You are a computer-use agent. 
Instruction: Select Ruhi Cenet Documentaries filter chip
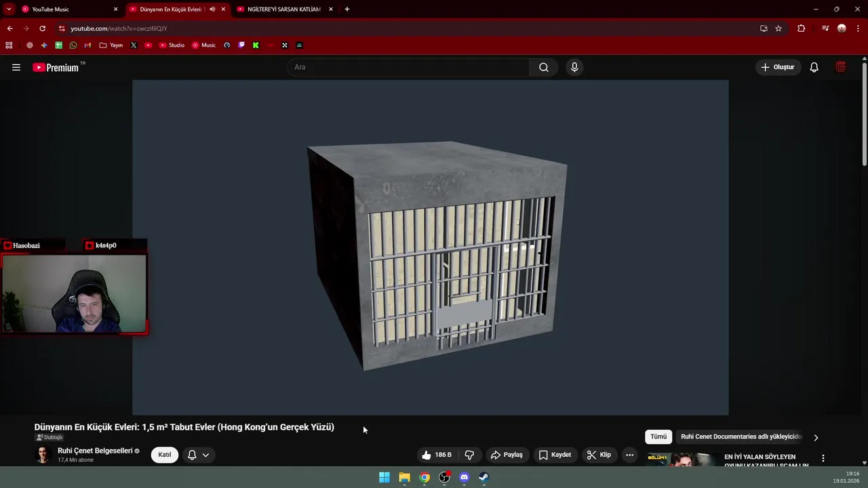tap(741, 436)
